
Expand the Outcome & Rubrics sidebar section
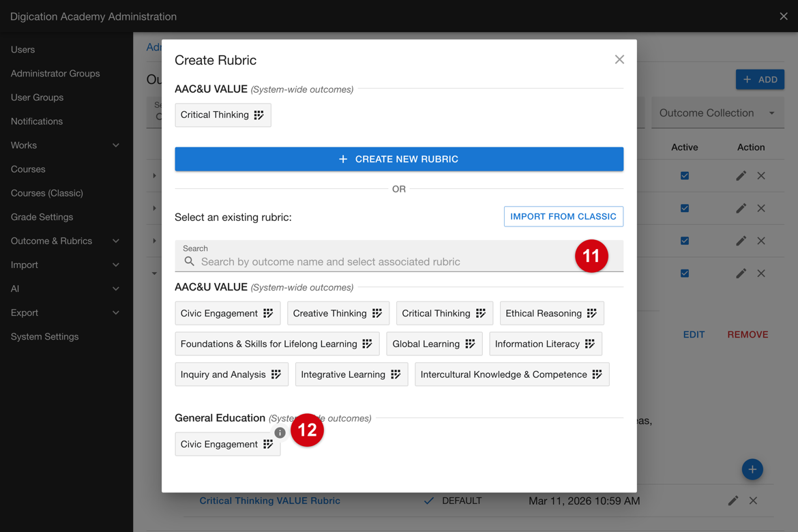[115, 241]
